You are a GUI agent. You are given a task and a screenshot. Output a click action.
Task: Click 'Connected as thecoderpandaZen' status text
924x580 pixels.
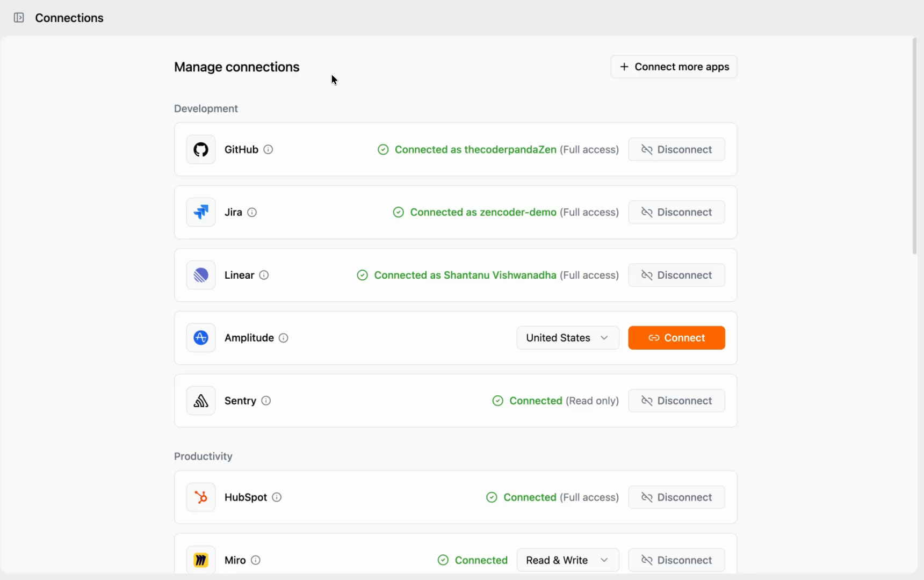pyautogui.click(x=475, y=149)
